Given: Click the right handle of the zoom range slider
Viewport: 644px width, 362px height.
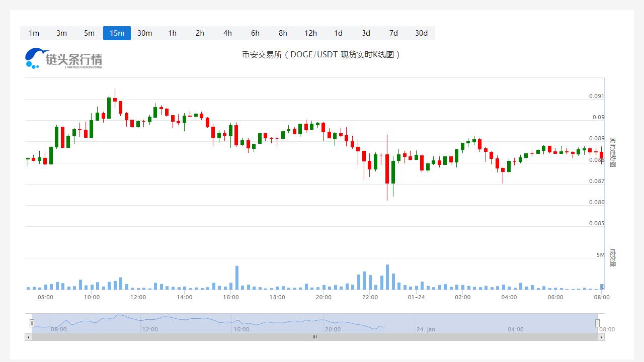Looking at the screenshot, I should [x=598, y=323].
